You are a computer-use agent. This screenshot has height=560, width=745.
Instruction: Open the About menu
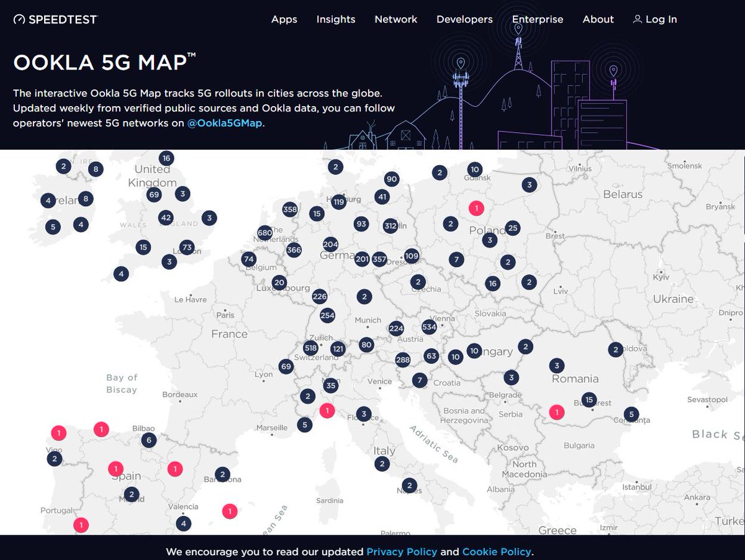click(598, 19)
